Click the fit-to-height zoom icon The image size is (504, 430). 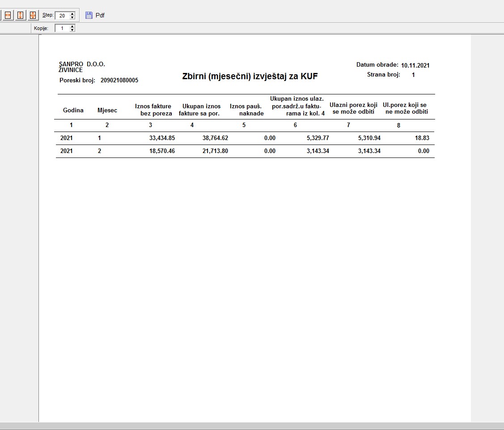[20, 15]
